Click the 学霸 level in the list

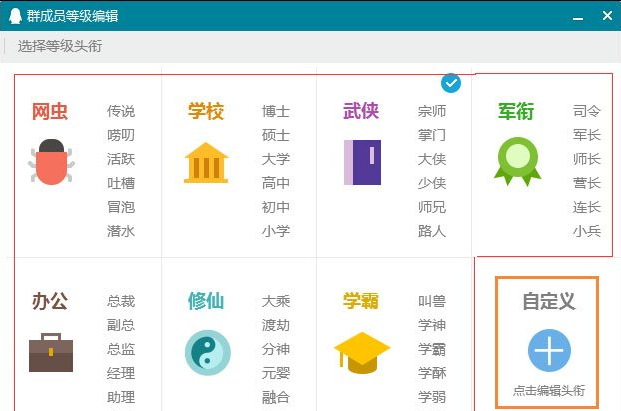[x=432, y=349]
